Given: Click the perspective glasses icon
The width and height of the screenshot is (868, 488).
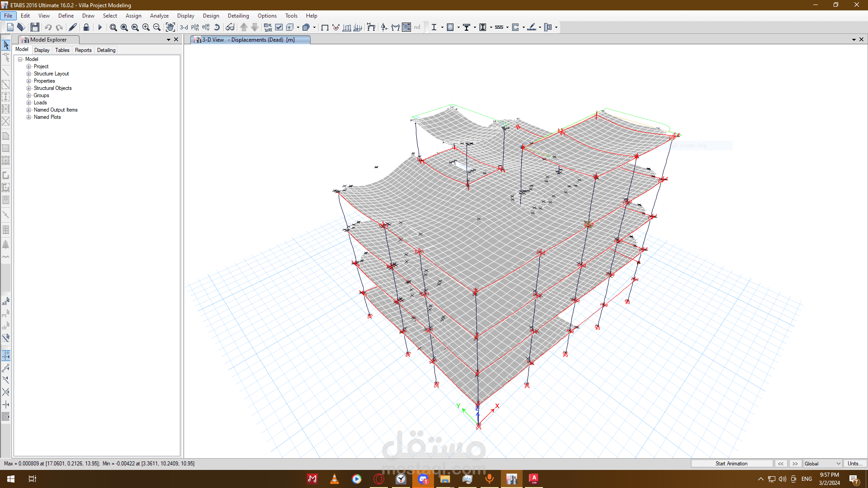Looking at the screenshot, I should [230, 27].
